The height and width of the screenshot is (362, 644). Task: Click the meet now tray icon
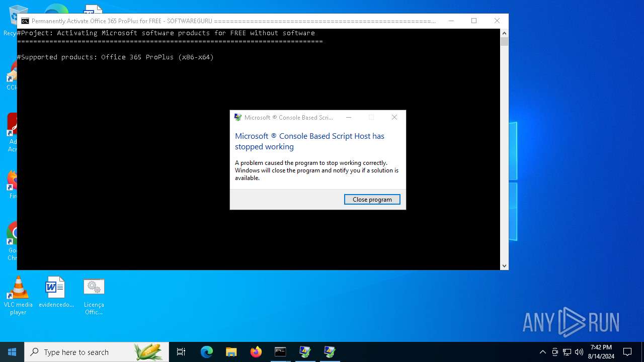(555, 352)
